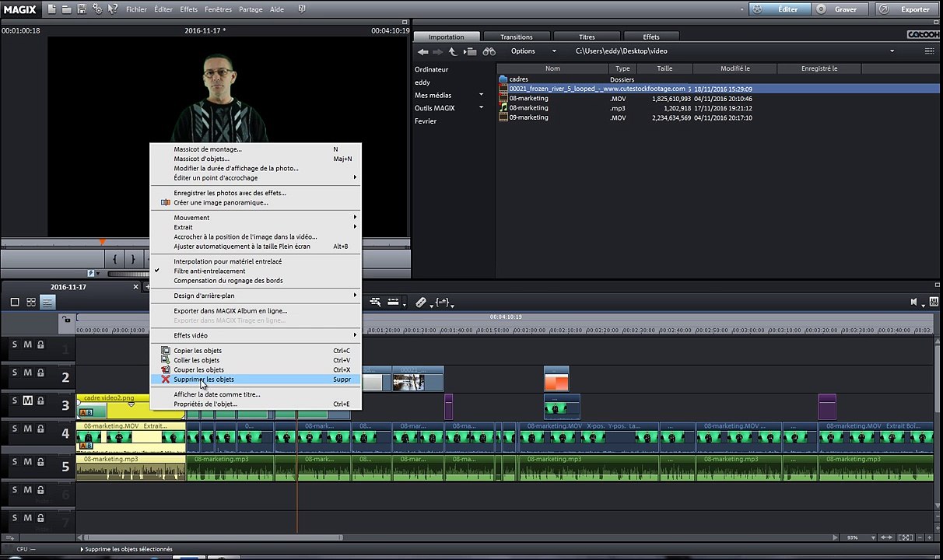943x560 pixels.
Task: Create a new project with the blank page icon
Action: (x=51, y=9)
